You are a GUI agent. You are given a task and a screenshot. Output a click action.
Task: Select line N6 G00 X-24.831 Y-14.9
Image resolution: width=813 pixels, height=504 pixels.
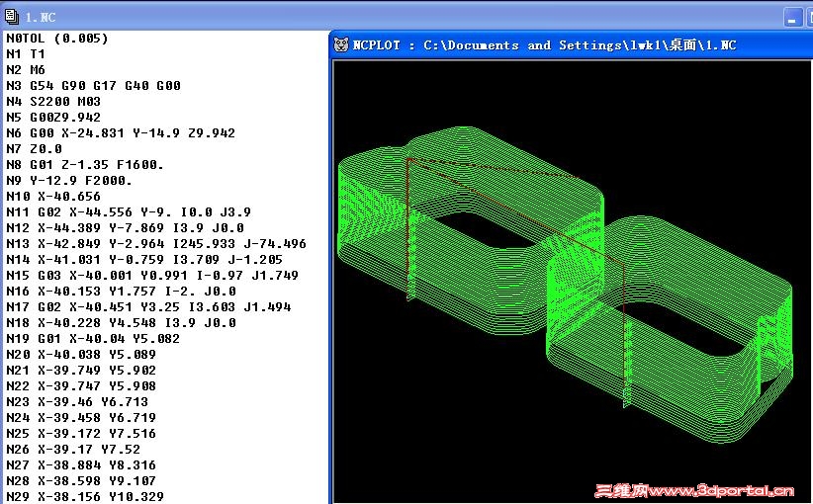(x=121, y=133)
